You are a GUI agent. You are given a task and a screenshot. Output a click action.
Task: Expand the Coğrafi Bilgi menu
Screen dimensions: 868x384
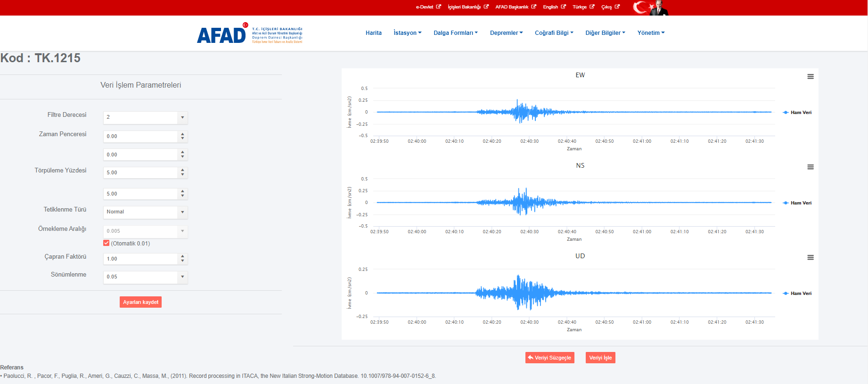(554, 33)
